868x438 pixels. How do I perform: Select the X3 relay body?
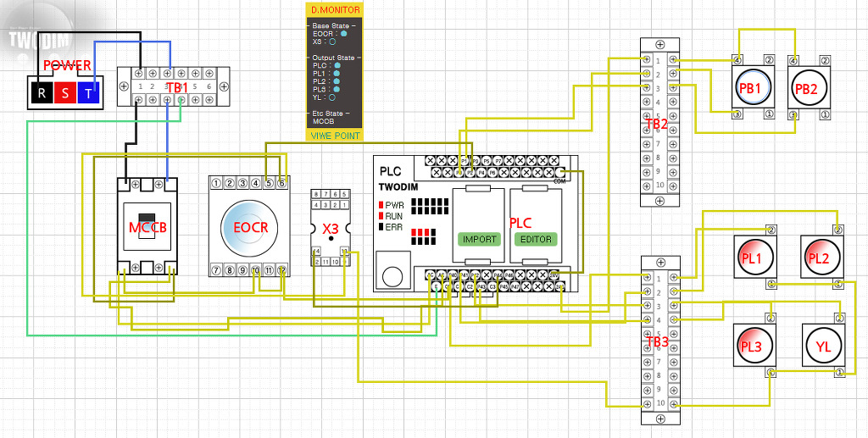click(x=331, y=229)
